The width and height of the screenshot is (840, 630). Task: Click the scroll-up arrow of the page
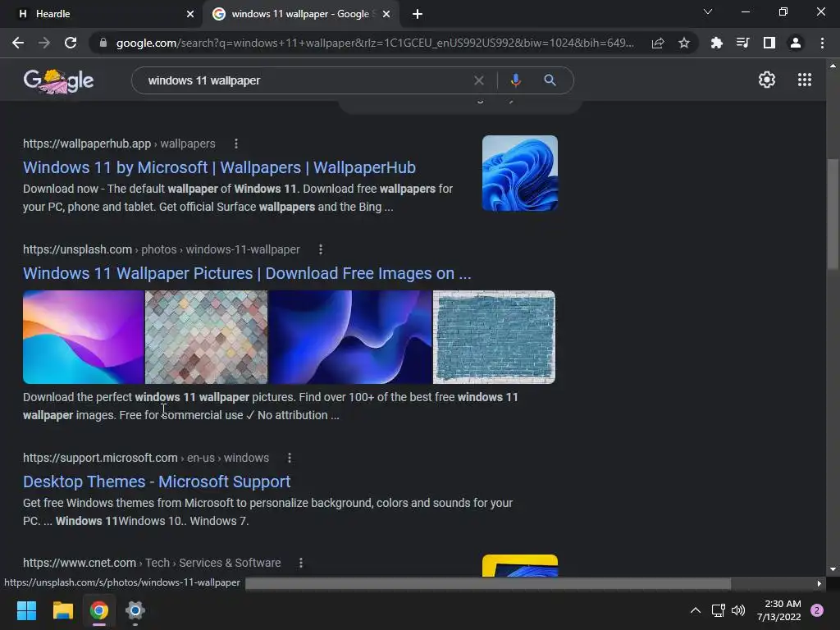coord(833,66)
